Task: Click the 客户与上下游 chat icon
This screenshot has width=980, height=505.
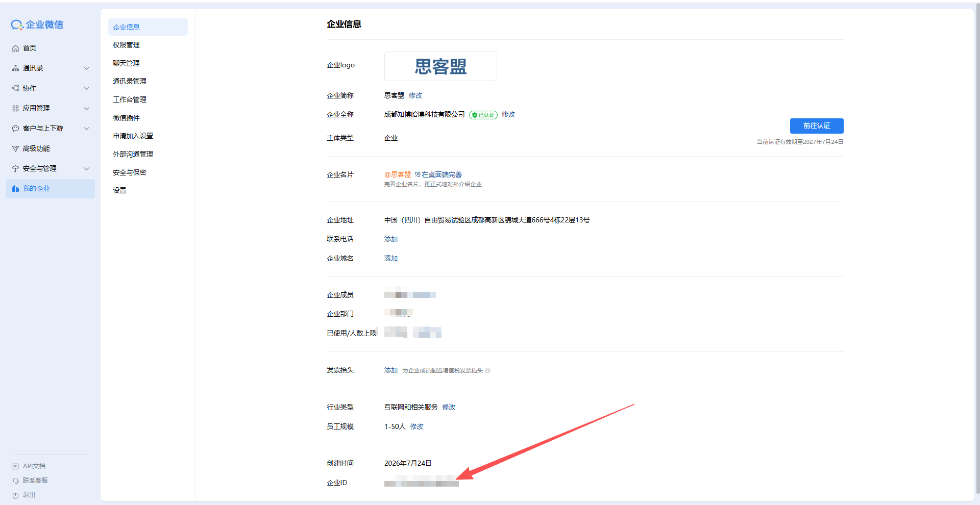Action: [x=15, y=129]
